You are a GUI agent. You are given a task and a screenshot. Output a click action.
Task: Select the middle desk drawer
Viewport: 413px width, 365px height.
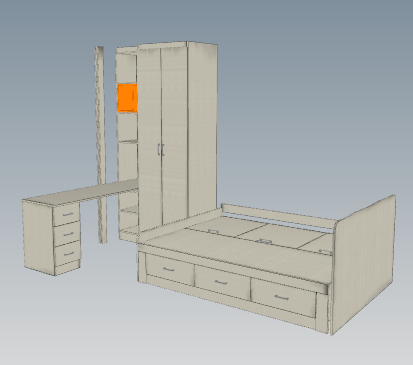[67, 233]
